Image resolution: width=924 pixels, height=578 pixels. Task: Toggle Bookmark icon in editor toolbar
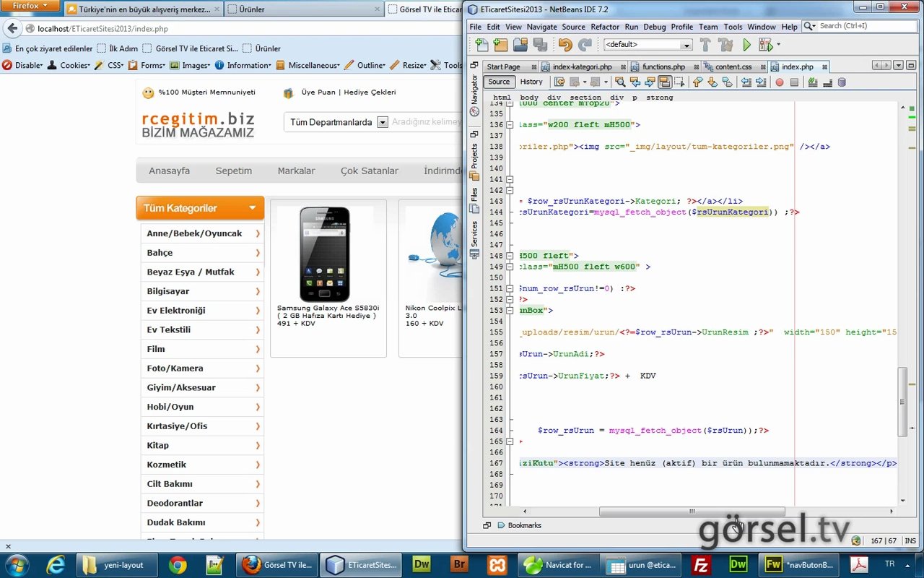pyautogui.click(x=727, y=82)
